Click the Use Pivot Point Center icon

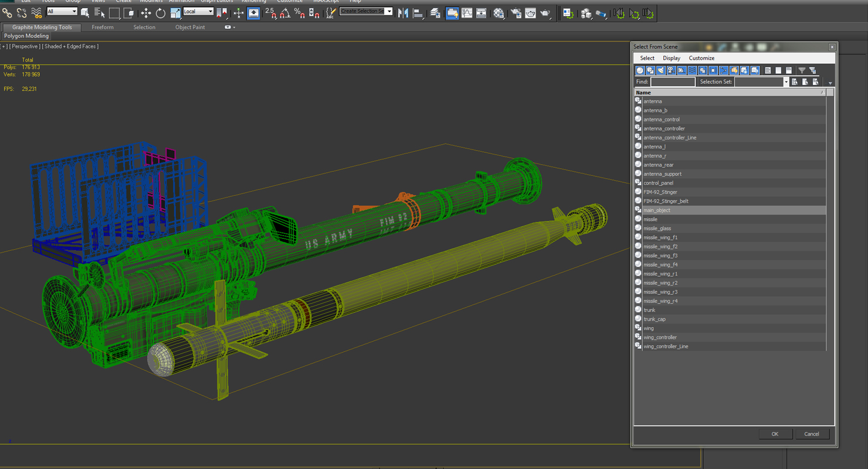click(x=222, y=12)
